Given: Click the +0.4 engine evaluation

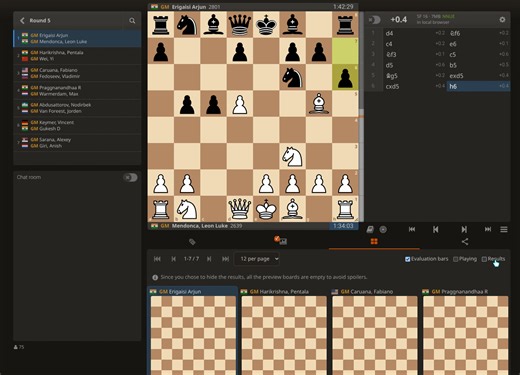Looking at the screenshot, I should pos(399,20).
